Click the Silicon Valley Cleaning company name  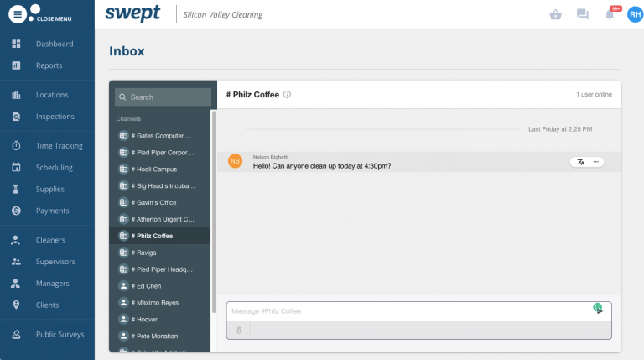pyautogui.click(x=222, y=15)
